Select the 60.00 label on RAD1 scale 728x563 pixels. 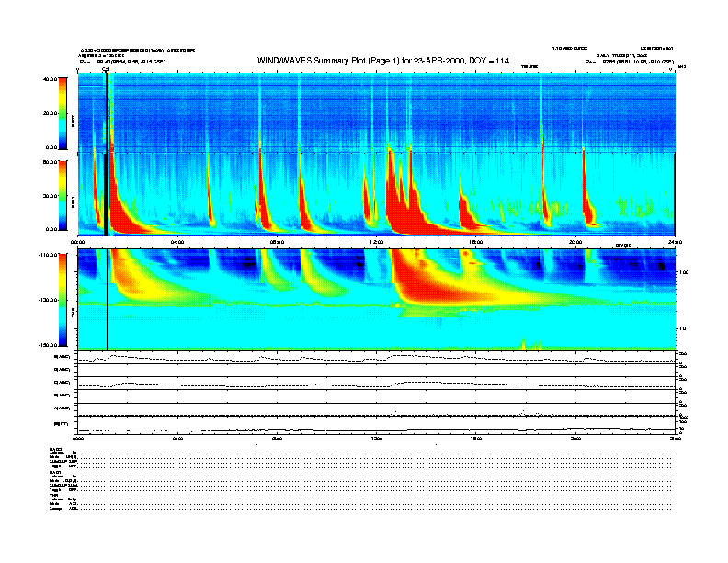pyautogui.click(x=50, y=162)
